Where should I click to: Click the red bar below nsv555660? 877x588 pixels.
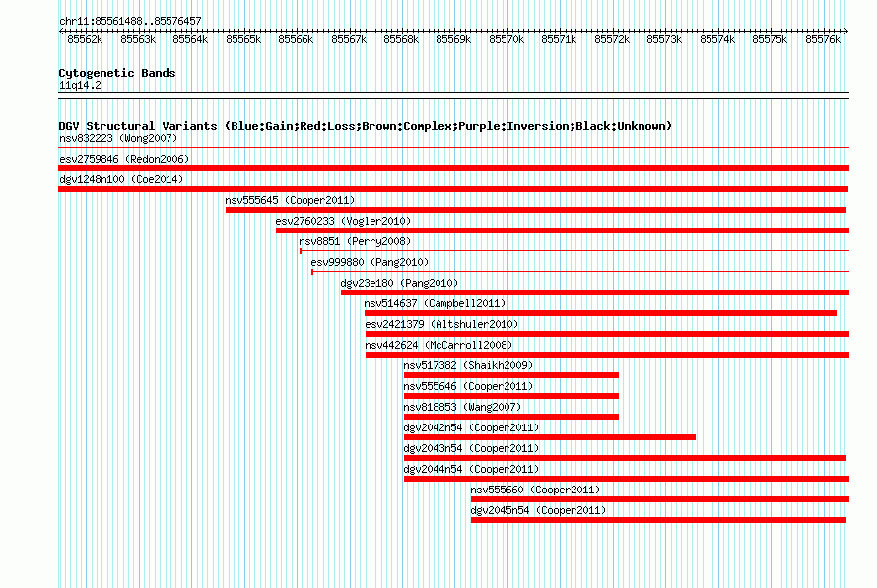[x=660, y=499]
